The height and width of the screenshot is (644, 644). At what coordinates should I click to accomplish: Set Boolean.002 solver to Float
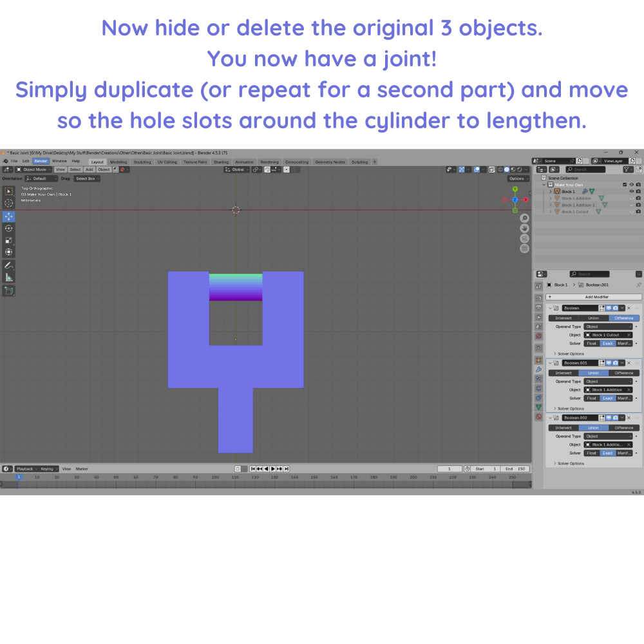click(591, 453)
